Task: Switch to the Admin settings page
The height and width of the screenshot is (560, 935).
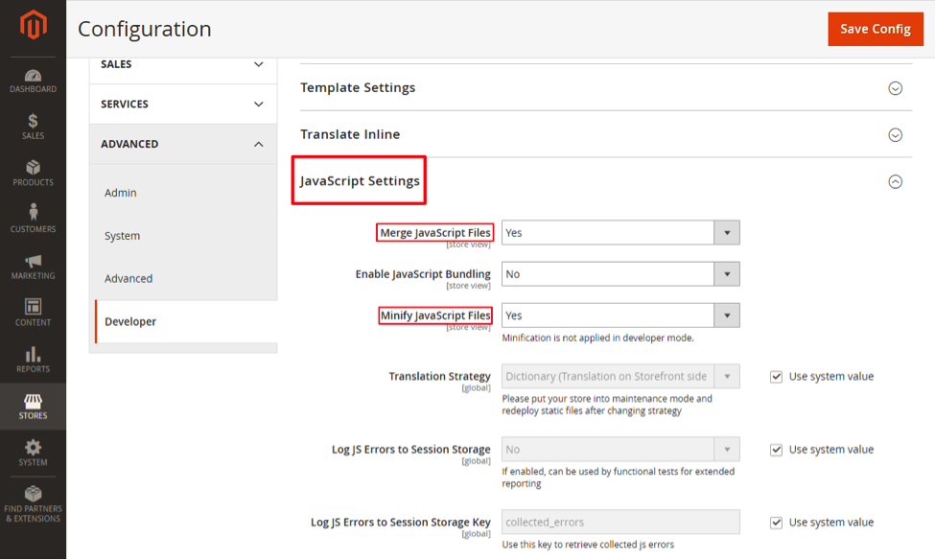Action: pos(121,192)
